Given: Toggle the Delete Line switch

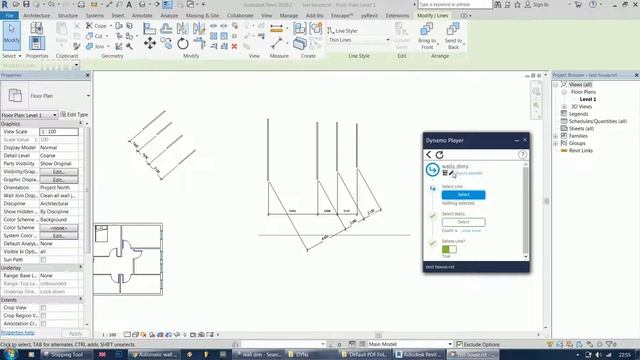Looking at the screenshot, I should (x=449, y=249).
